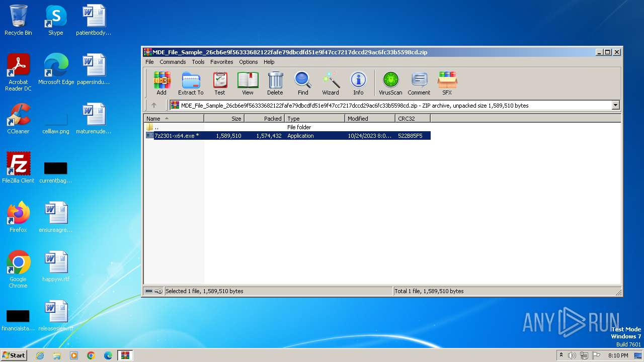Image resolution: width=644 pixels, height=362 pixels.
Task: Sort by the Modified column header
Action: (370, 119)
